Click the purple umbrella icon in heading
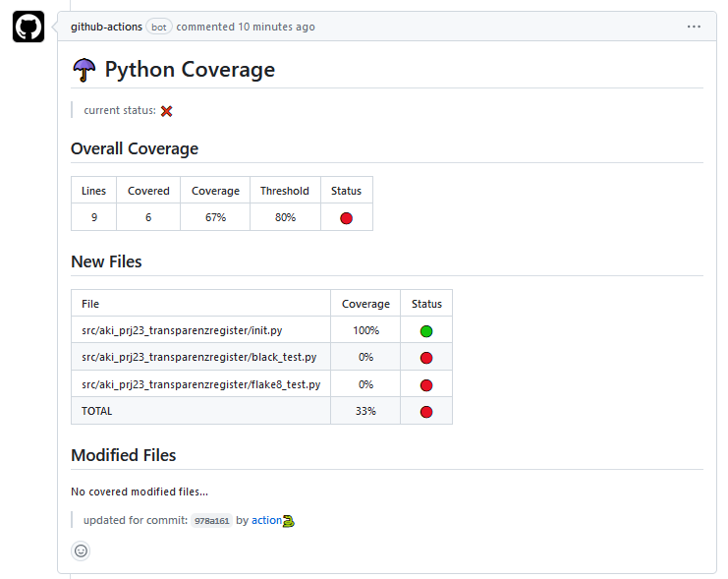Screen dimensions: 728x579 (x=84, y=70)
